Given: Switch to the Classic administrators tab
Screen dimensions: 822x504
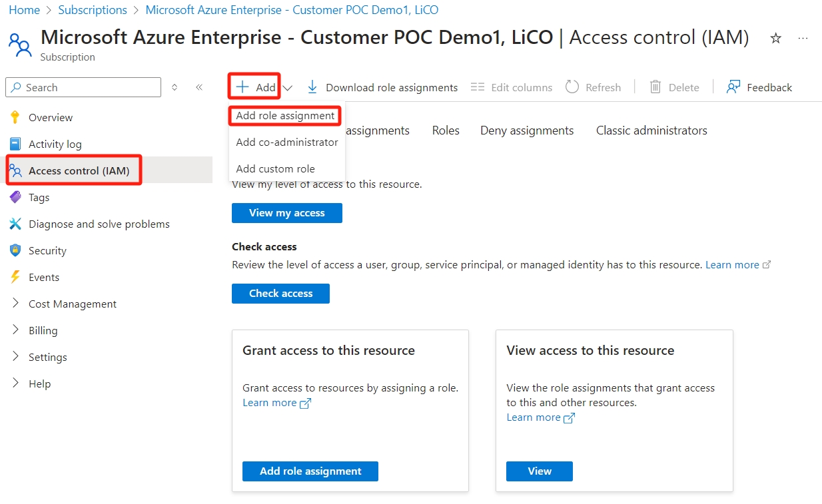Looking at the screenshot, I should [x=651, y=130].
